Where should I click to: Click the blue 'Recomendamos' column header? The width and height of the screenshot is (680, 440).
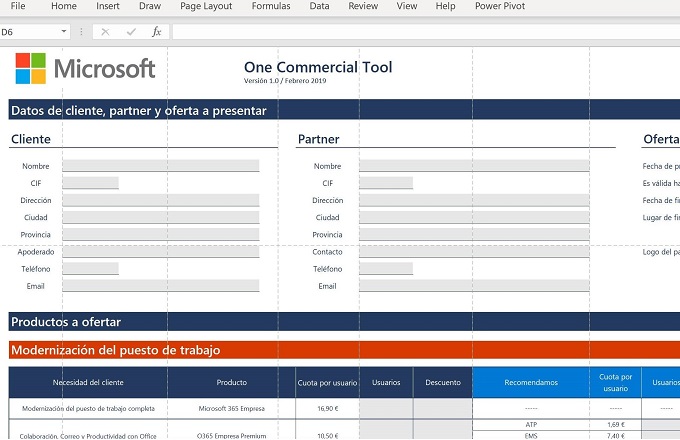tap(531, 382)
